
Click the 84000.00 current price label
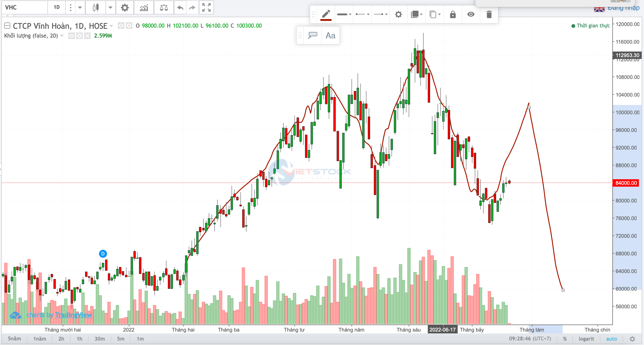(x=626, y=183)
